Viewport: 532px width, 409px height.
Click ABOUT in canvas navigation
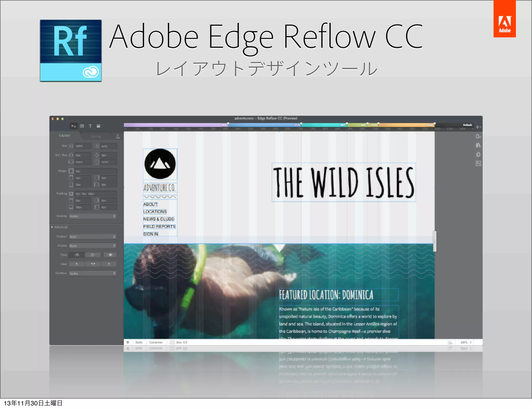click(150, 204)
